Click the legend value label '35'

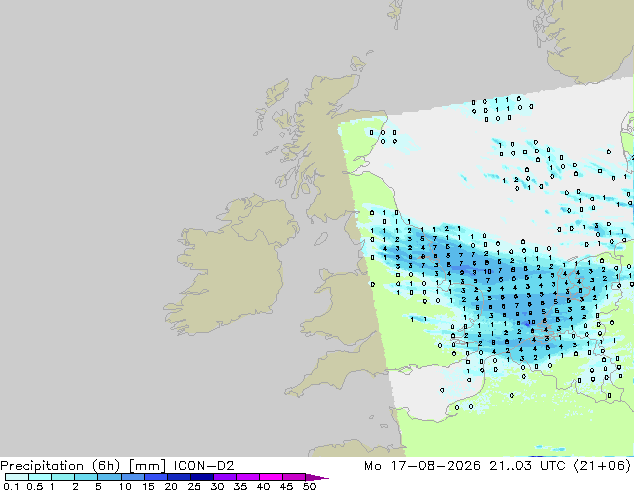[240, 486]
